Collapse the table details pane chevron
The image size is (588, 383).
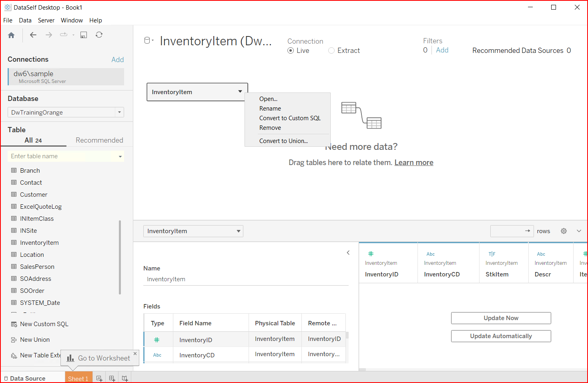(x=348, y=252)
